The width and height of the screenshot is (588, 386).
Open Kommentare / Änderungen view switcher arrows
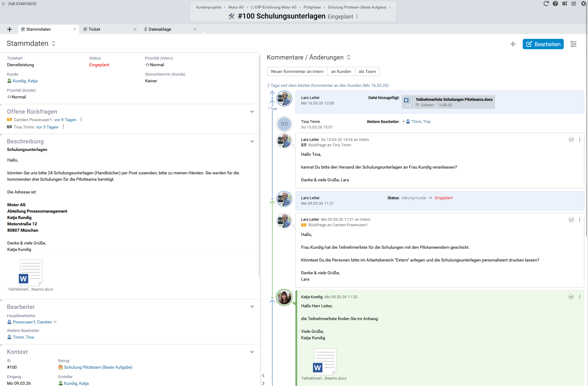(348, 57)
